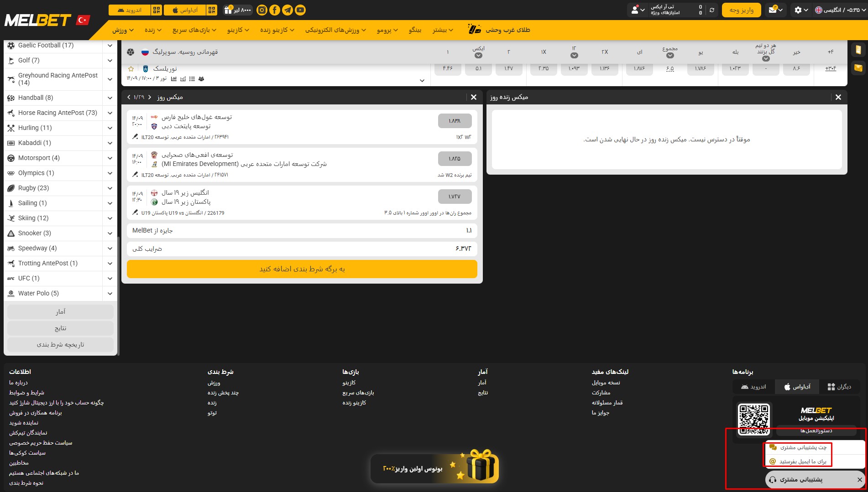Click the MELBET logo
868x492 pixels.
coord(38,21)
